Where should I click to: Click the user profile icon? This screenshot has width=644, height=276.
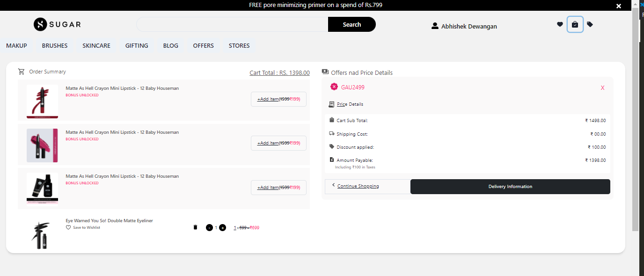pyautogui.click(x=435, y=26)
